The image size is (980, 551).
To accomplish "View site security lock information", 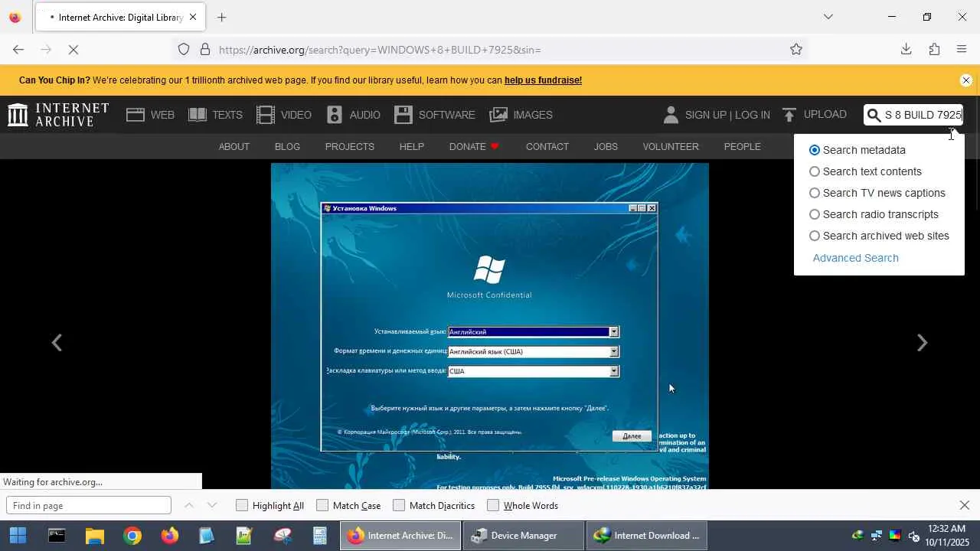I will 205,50.
